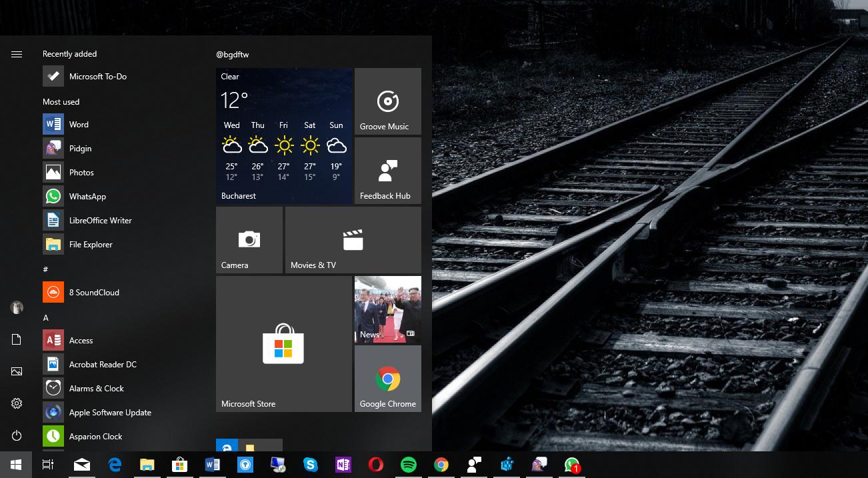This screenshot has width=868, height=478.
Task: Open the Feedback Hub tile
Action: point(388,171)
